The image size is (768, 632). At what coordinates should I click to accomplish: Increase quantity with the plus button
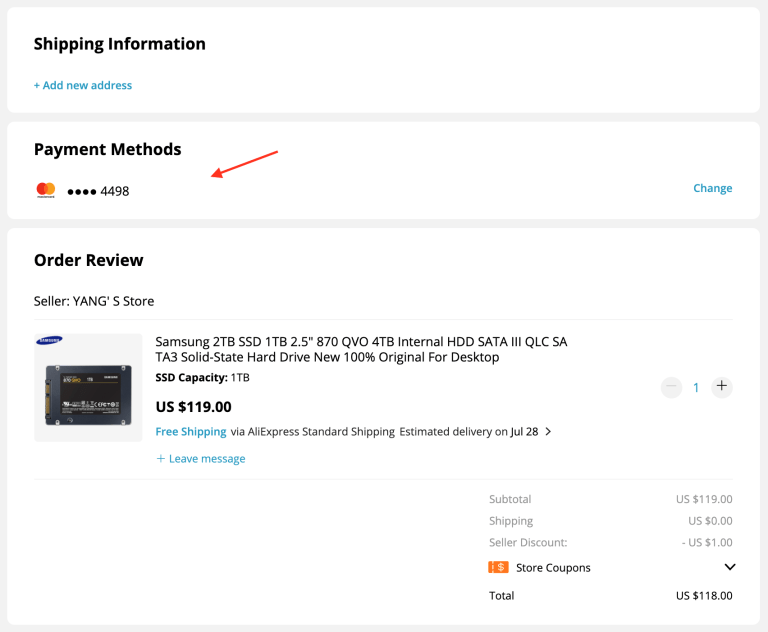click(x=721, y=387)
